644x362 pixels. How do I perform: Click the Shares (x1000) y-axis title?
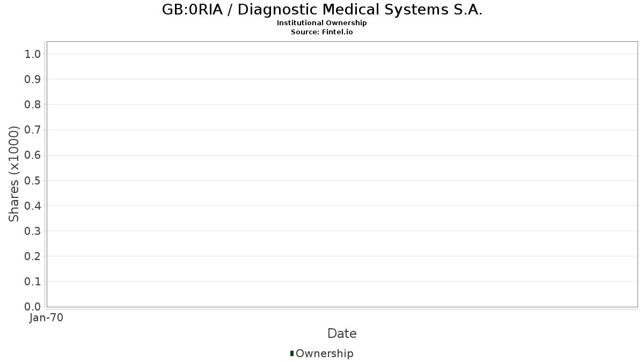14,174
